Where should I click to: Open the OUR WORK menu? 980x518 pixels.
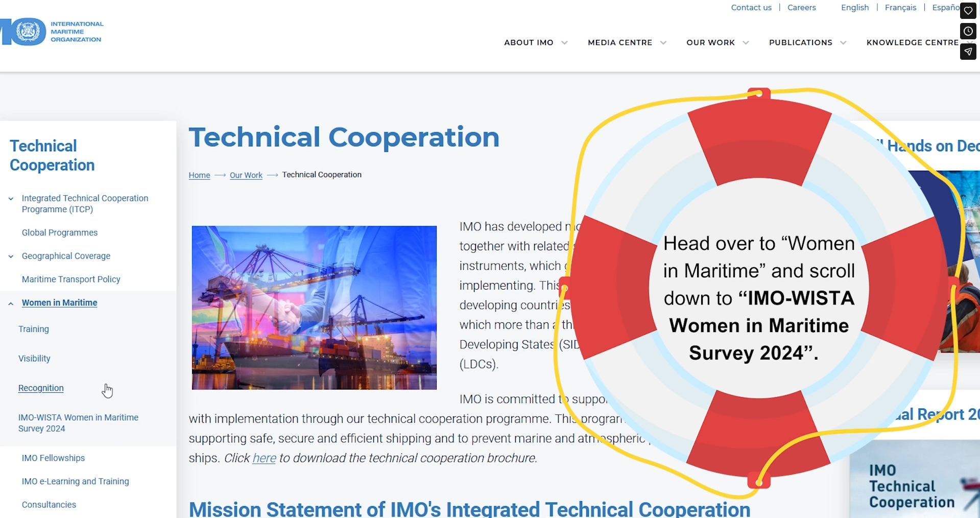pos(710,42)
